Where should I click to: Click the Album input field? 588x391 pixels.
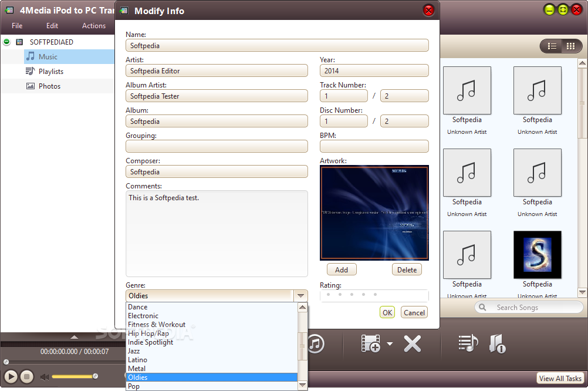tap(217, 121)
